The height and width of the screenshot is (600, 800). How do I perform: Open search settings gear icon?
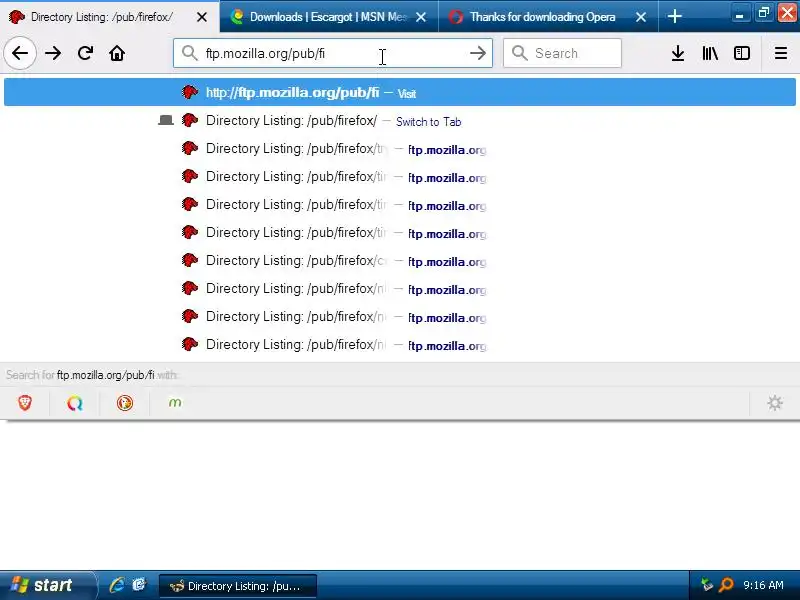[x=775, y=403]
